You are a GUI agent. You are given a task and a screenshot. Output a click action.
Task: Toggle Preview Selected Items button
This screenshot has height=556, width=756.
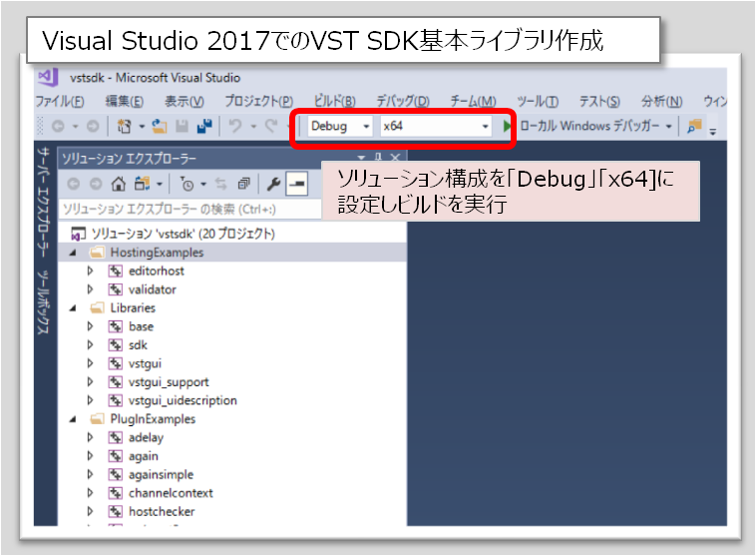pos(296,184)
